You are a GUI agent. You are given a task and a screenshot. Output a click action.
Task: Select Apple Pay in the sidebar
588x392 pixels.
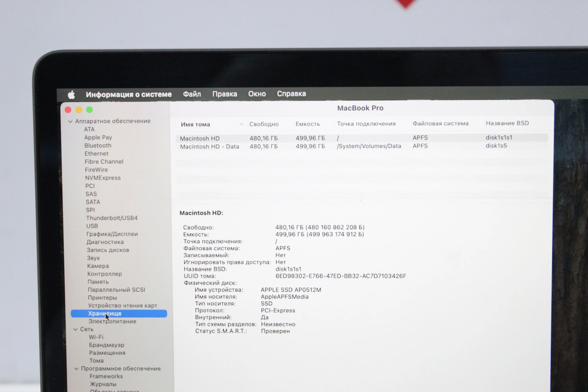pos(98,137)
